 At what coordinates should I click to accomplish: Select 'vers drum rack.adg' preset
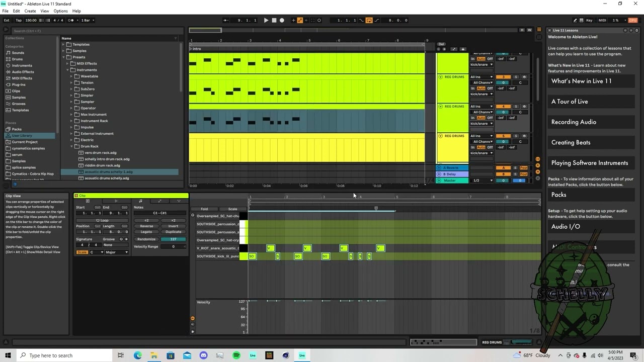point(100,153)
